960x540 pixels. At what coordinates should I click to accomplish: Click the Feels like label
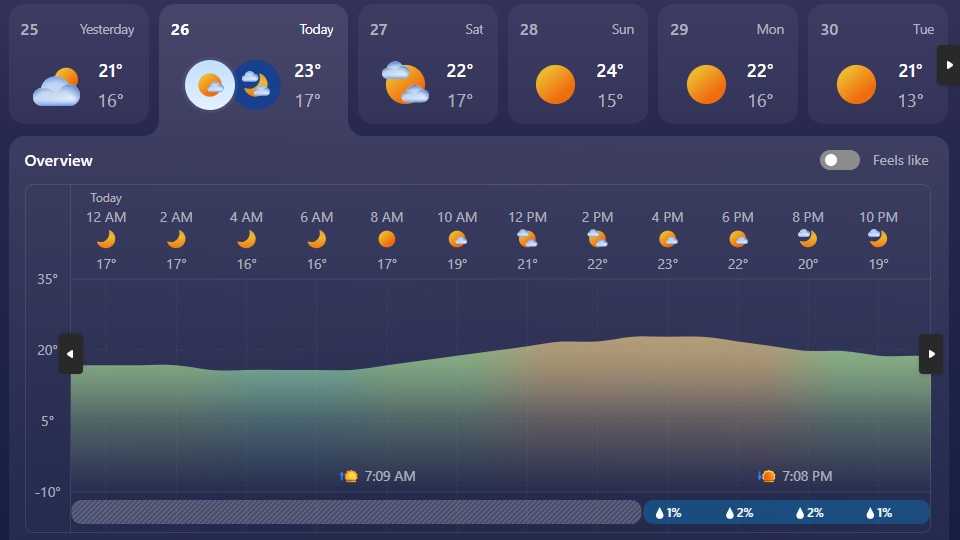pyautogui.click(x=901, y=160)
